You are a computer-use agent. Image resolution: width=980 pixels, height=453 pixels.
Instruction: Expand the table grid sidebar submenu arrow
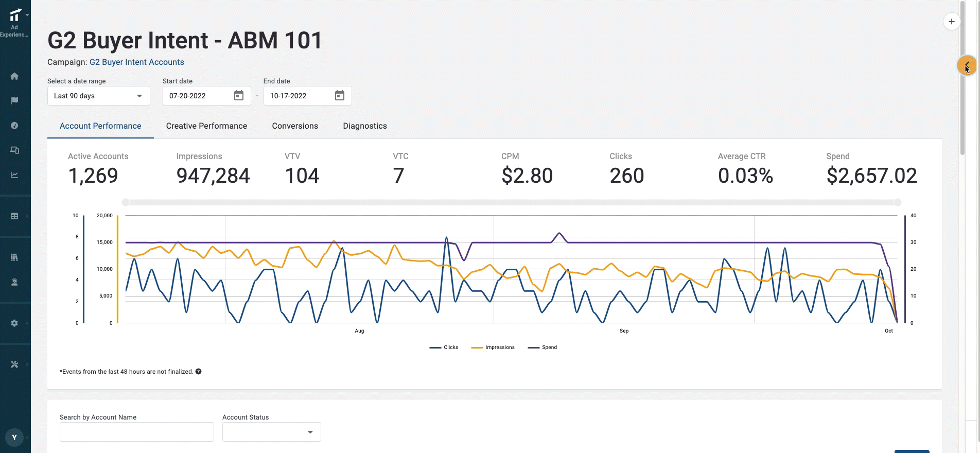tap(27, 216)
